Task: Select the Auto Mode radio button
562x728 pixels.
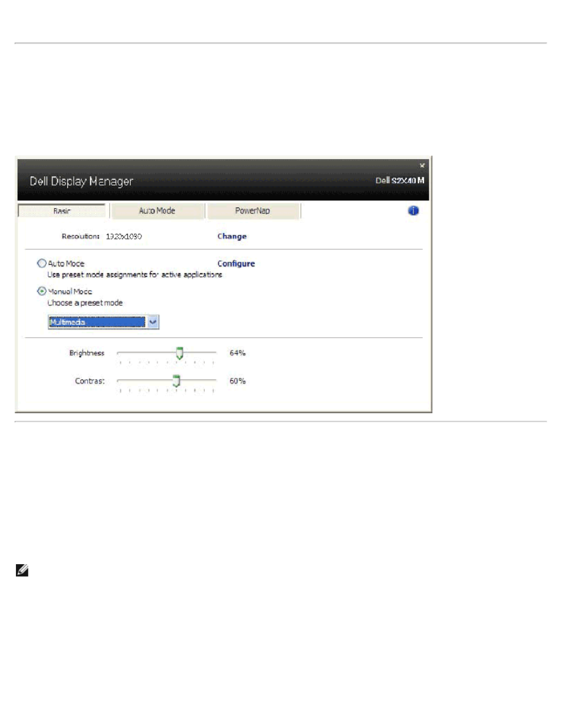Action: click(x=42, y=263)
